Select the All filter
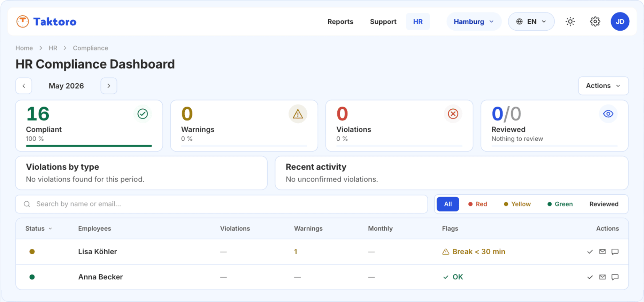The image size is (644, 302). (448, 204)
